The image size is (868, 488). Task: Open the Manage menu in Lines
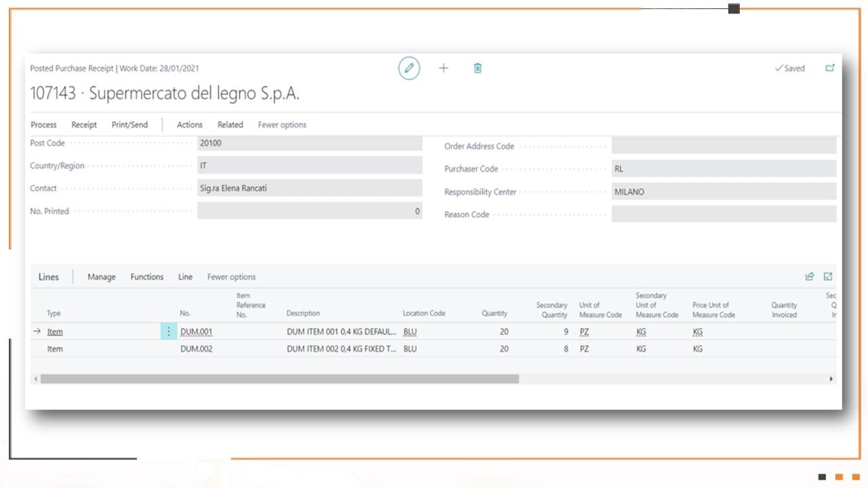[x=102, y=277]
